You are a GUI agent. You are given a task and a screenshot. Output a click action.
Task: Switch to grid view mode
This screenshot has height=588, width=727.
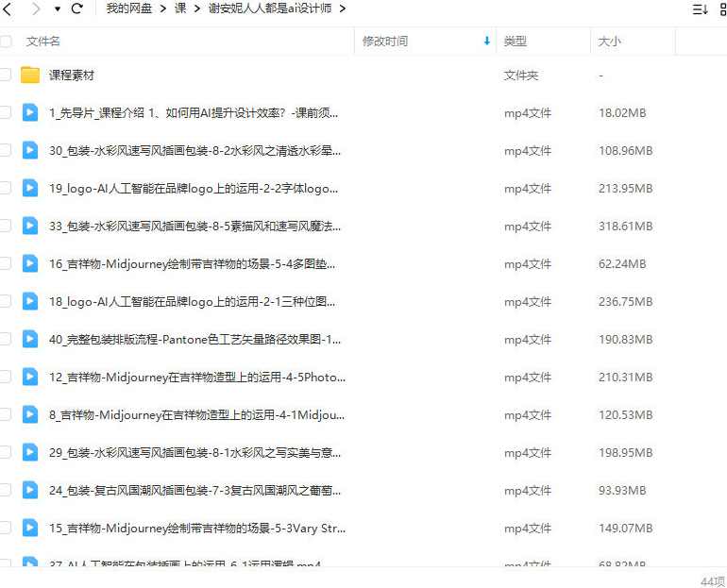pos(723,9)
